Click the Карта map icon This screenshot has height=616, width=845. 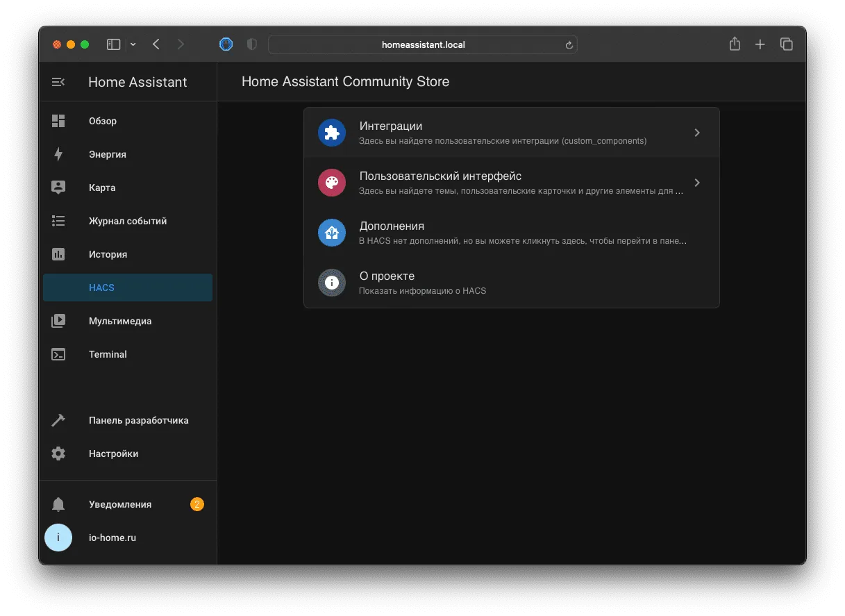58,188
